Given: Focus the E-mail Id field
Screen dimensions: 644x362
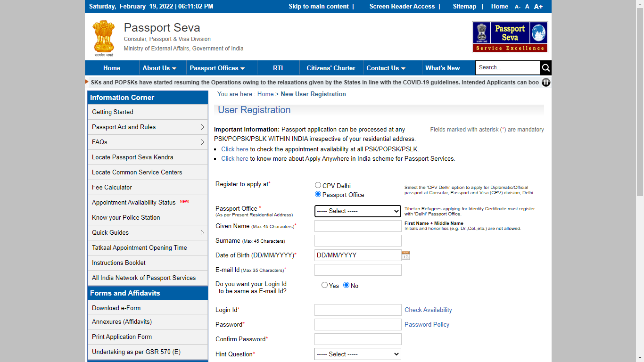Looking at the screenshot, I should (x=358, y=270).
